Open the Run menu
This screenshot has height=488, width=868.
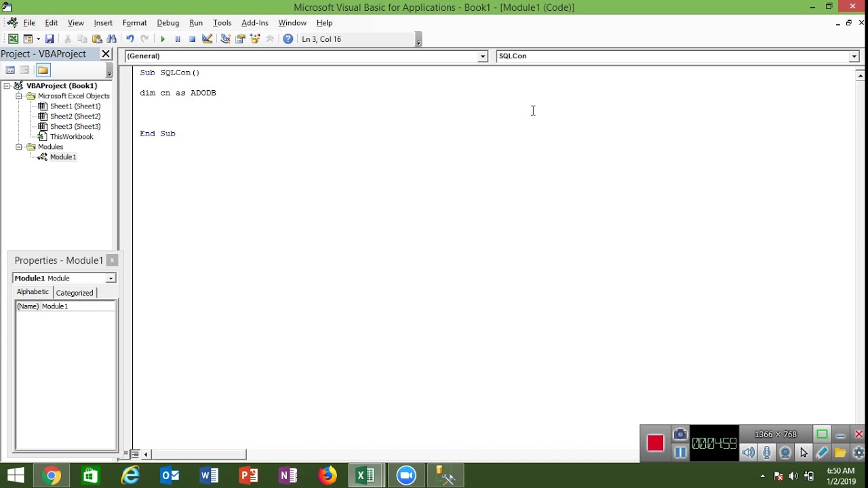(196, 23)
